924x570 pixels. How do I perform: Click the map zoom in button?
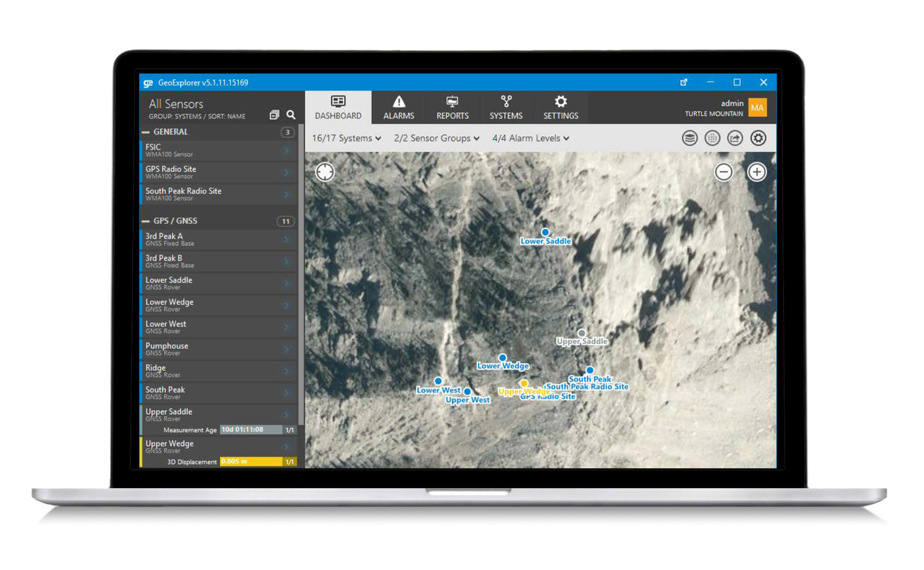[757, 172]
